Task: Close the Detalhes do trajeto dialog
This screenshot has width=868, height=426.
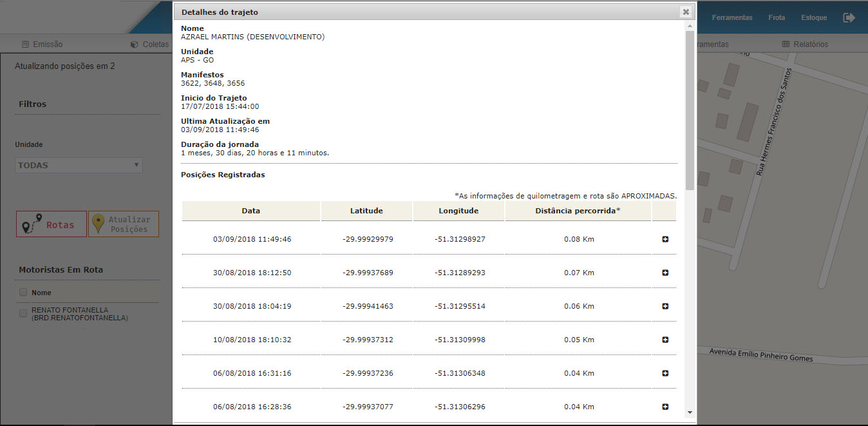Action: pos(686,12)
